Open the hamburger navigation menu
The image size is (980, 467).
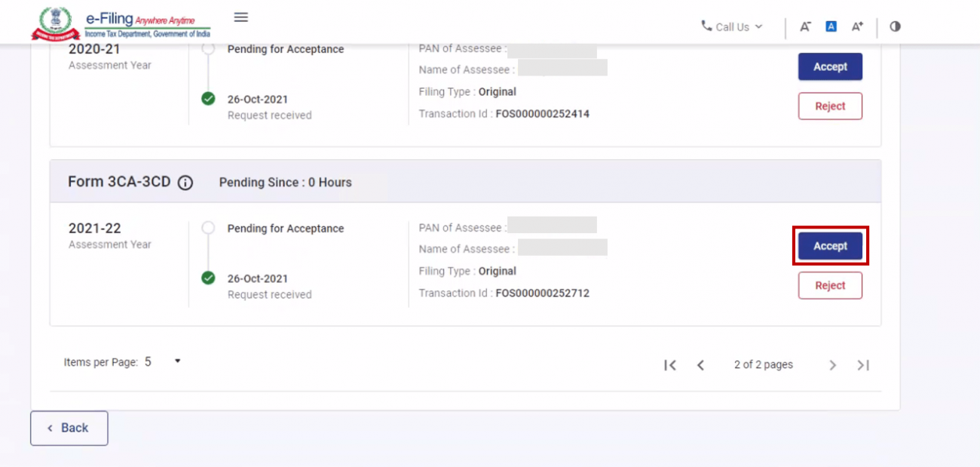240,17
